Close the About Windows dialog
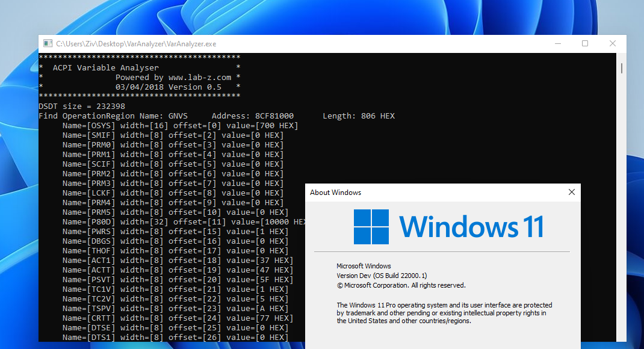 [571, 192]
